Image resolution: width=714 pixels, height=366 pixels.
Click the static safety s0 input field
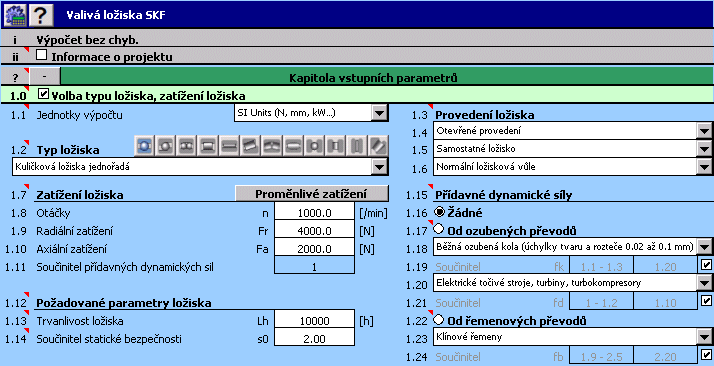314,339
